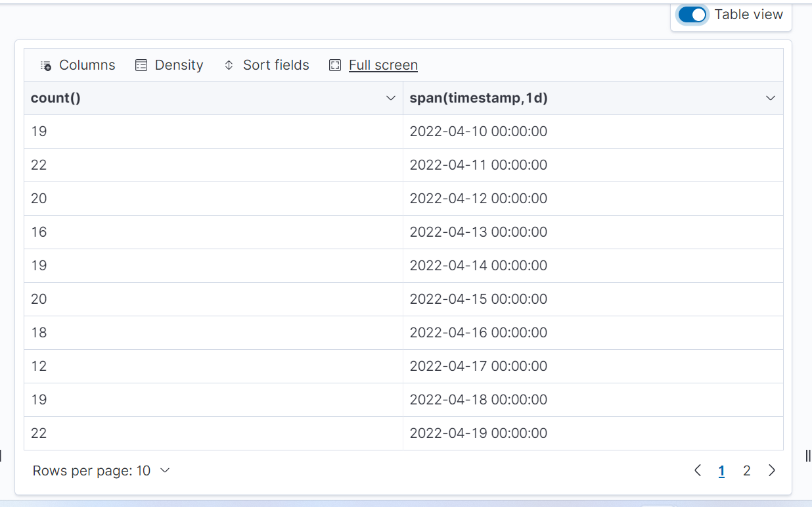Image resolution: width=812 pixels, height=507 pixels.
Task: Click count 12 in the 2022-04-17 row
Action: pyautogui.click(x=214, y=366)
